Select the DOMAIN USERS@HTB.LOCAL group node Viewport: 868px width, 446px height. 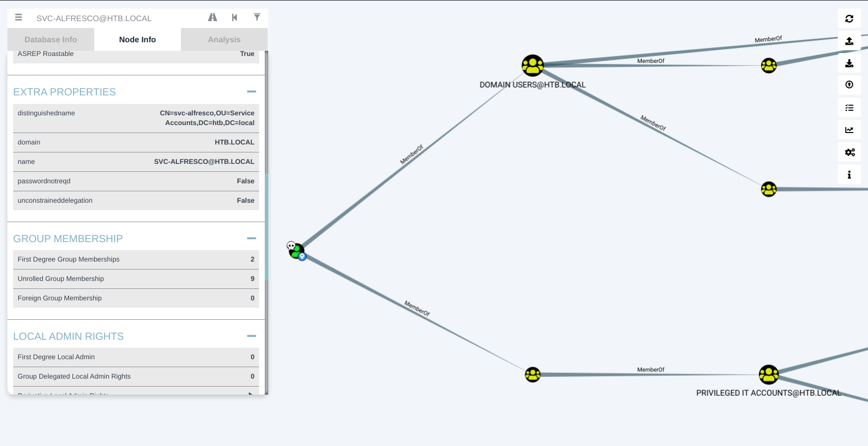coord(532,66)
